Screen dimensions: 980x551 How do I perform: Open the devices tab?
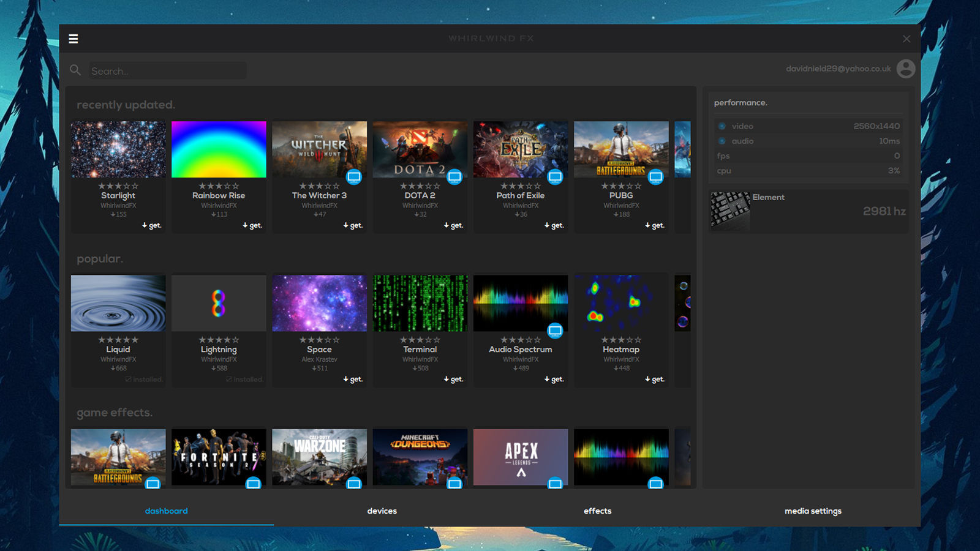point(382,511)
